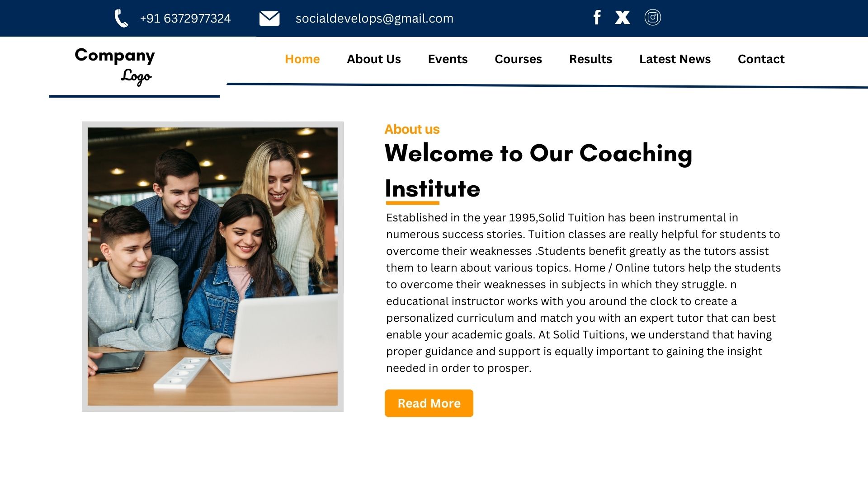Open the Contact menu item
Screen dimensions: 868x488
[761, 59]
